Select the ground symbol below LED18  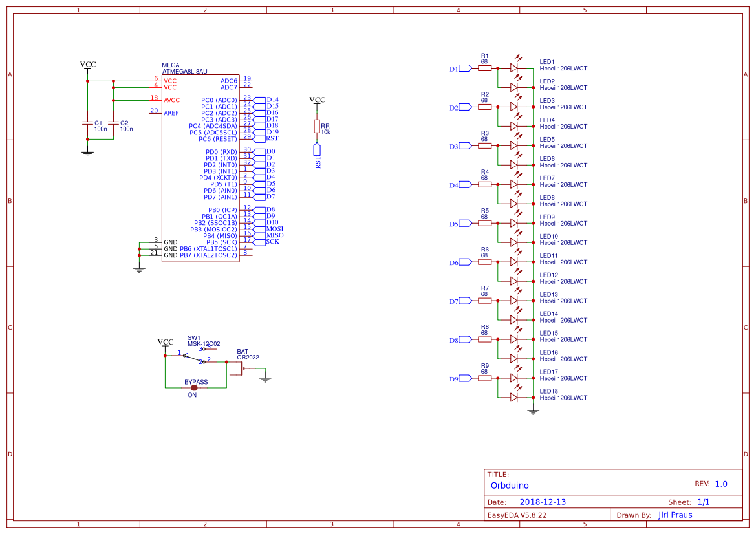tap(532, 410)
